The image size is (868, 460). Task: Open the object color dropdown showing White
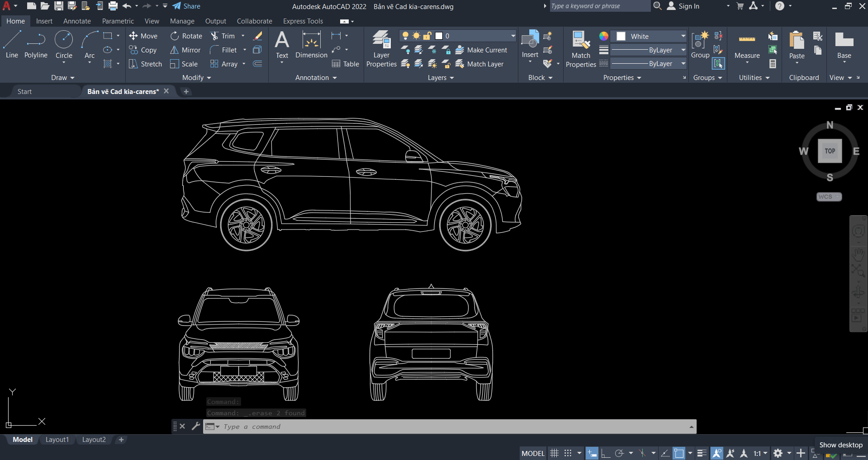pyautogui.click(x=648, y=36)
